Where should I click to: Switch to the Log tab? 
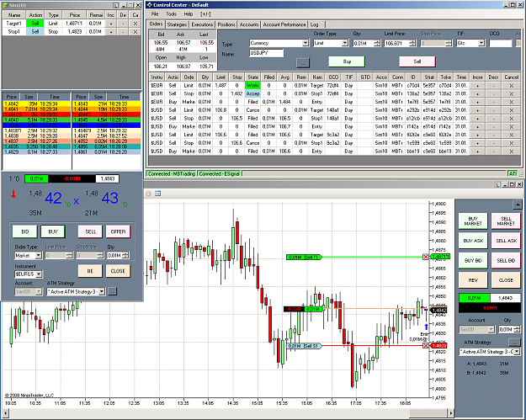click(314, 24)
